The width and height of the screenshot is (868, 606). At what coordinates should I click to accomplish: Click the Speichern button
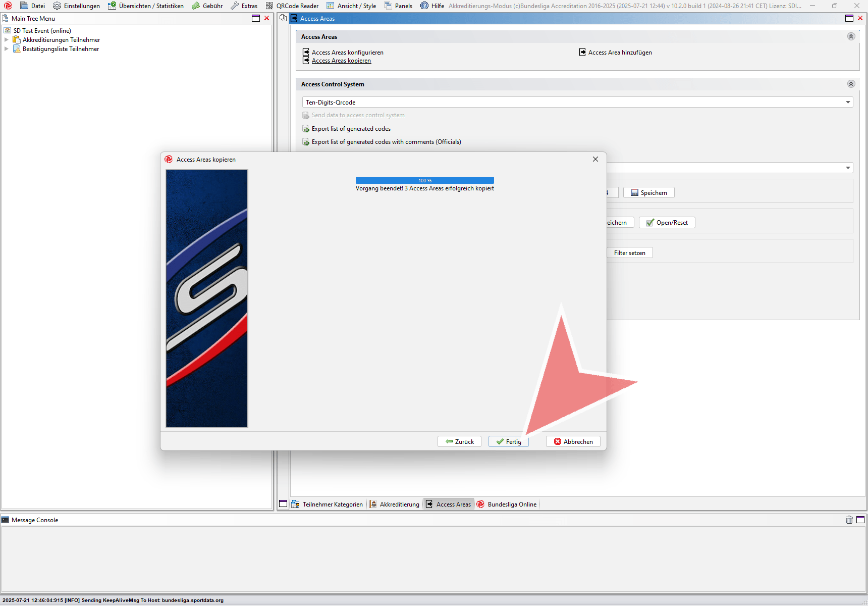coord(648,192)
